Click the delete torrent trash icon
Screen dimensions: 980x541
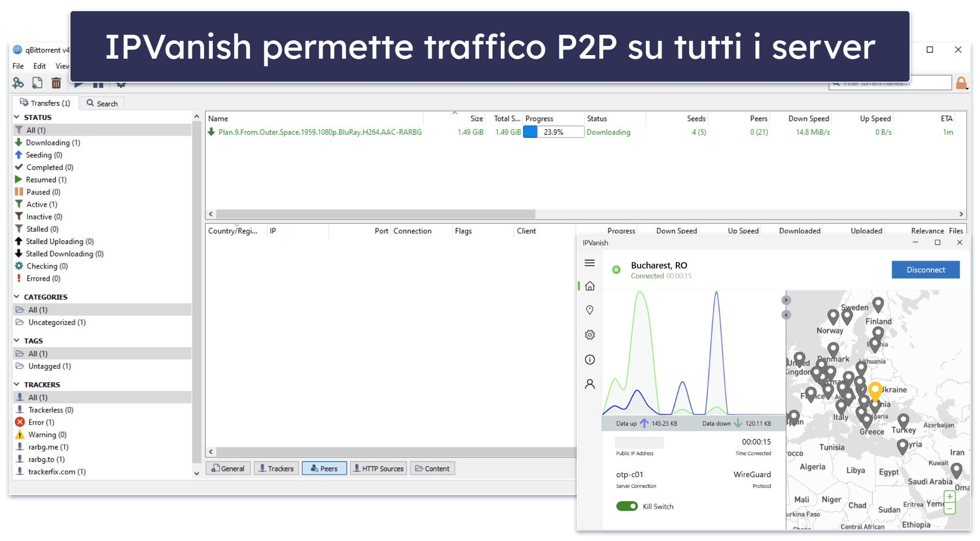[x=56, y=83]
